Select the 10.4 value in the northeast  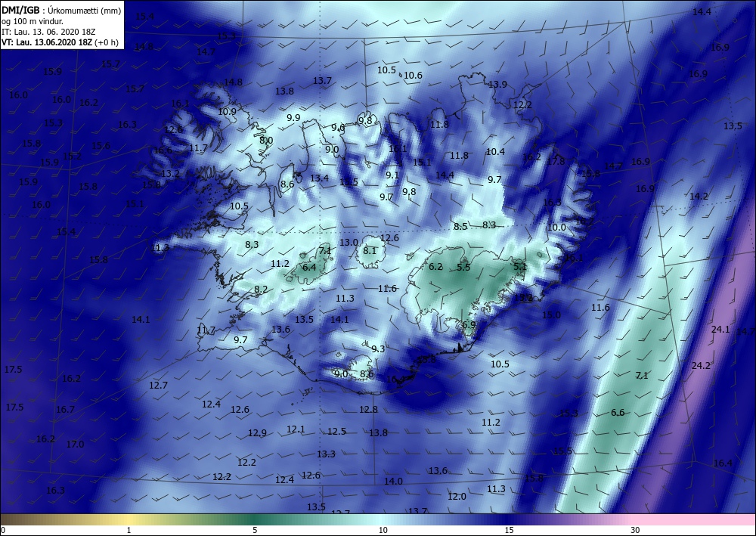pyautogui.click(x=495, y=151)
